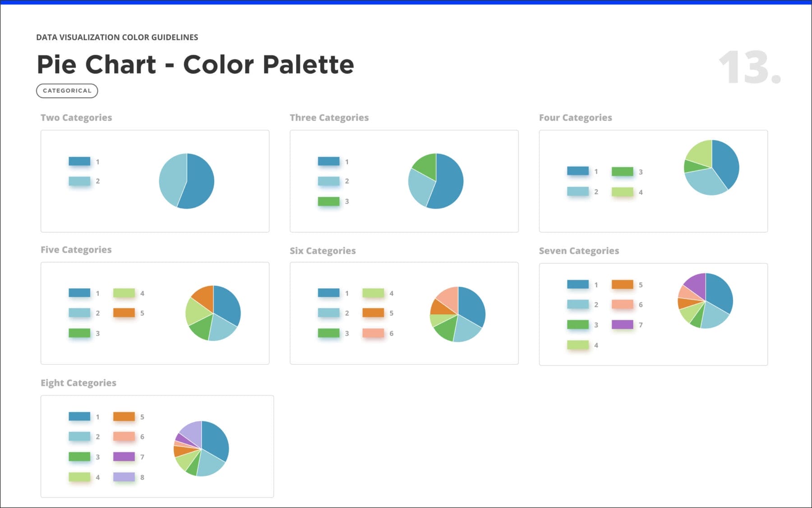The image size is (812, 508).
Task: Pick lavender swatch 8 in Eight Categories
Action: coord(124,477)
